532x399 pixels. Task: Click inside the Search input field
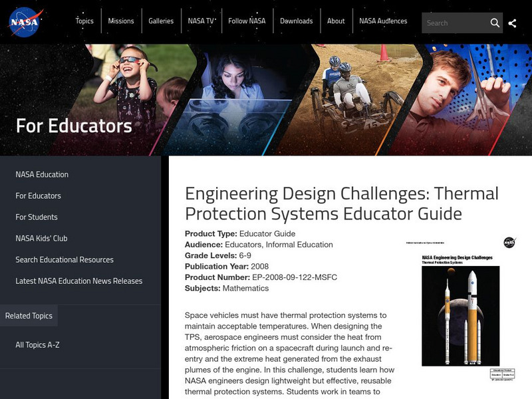click(x=456, y=22)
